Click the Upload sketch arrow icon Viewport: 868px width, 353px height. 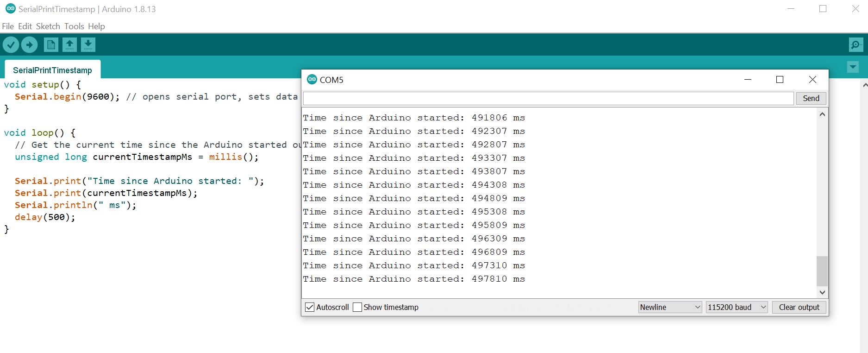(x=30, y=45)
